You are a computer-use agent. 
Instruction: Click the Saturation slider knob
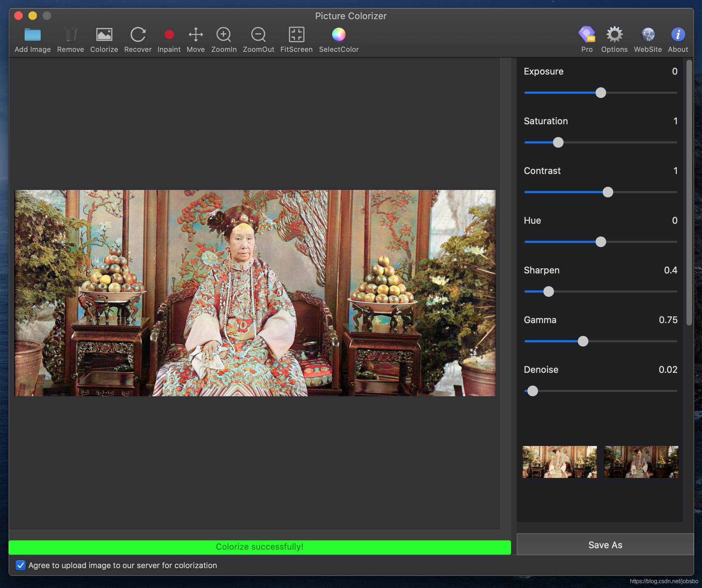click(x=558, y=142)
